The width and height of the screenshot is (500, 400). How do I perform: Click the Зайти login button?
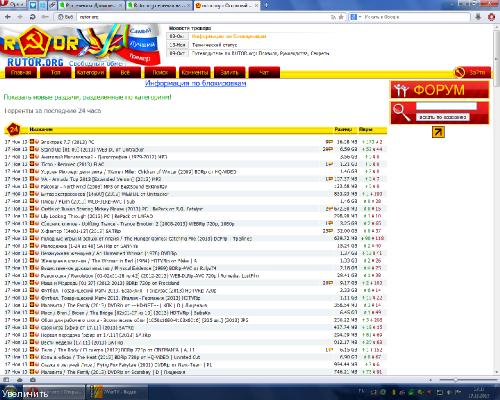(472, 72)
